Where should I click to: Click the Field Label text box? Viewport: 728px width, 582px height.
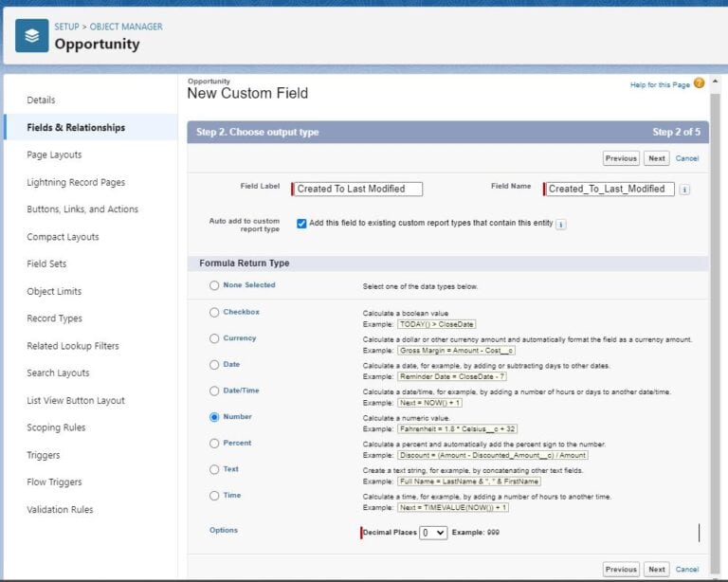point(358,189)
